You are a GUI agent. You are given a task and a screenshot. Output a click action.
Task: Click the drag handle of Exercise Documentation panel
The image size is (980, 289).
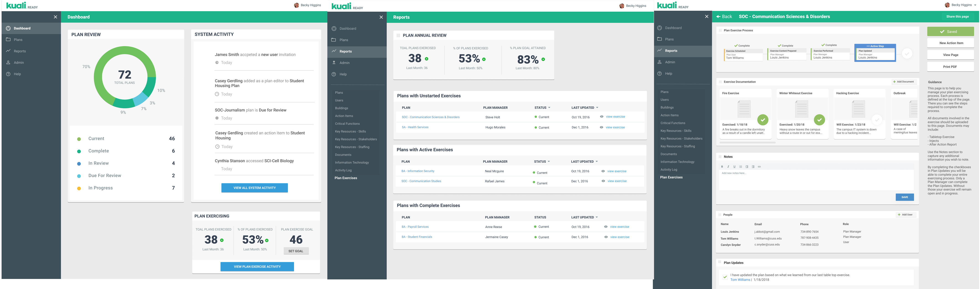(x=720, y=82)
